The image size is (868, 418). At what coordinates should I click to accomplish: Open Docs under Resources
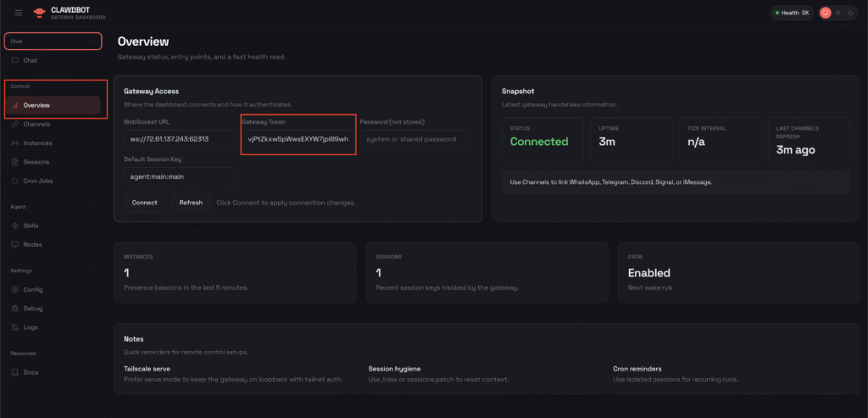pyautogui.click(x=53, y=372)
